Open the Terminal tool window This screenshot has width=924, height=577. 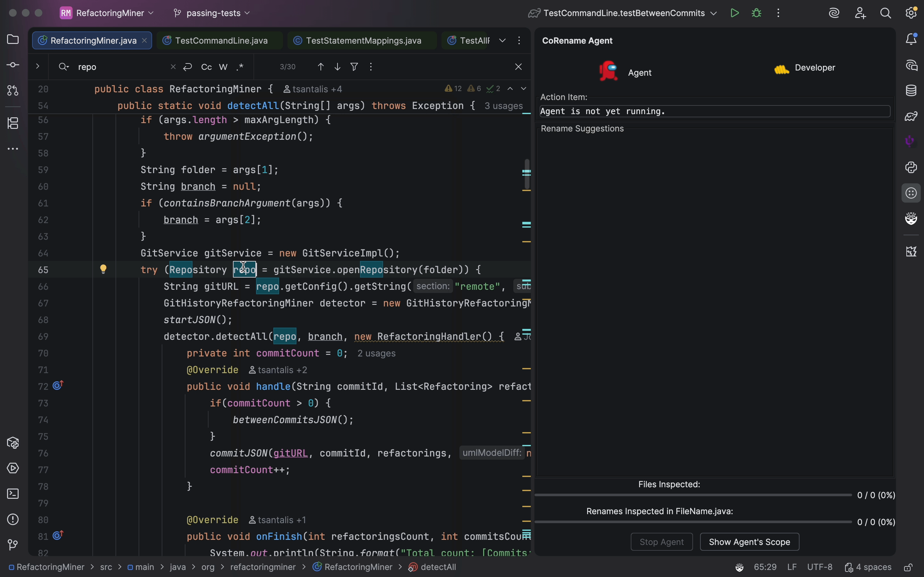[x=13, y=494]
